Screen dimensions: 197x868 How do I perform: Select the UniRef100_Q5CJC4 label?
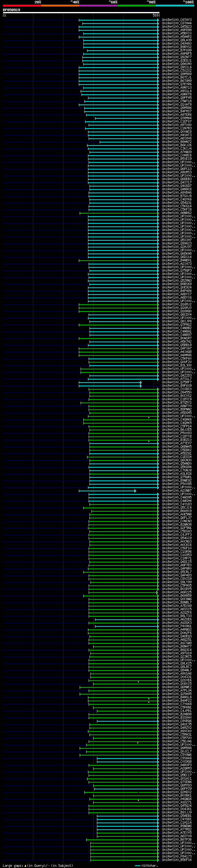point(177,507)
